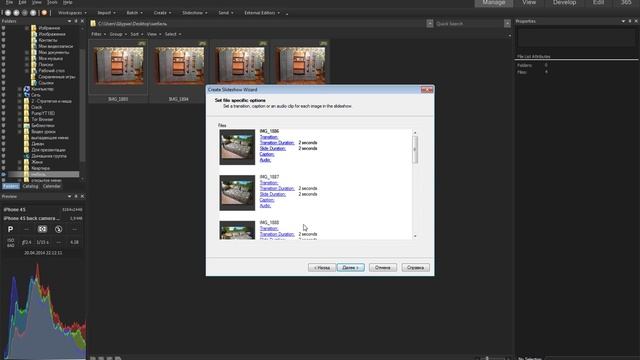Click the < Назад button
640x360 pixels.
(322, 268)
